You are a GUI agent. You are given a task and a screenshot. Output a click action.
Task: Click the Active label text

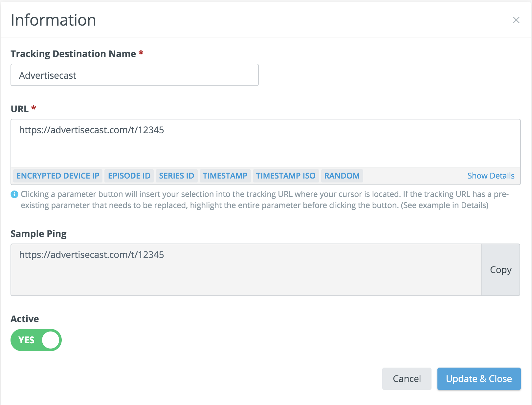tap(25, 319)
